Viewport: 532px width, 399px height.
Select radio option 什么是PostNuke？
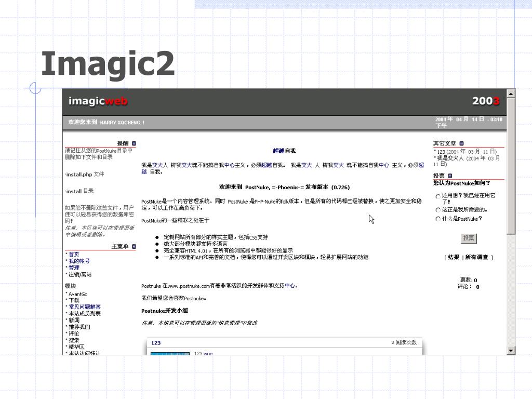pyautogui.click(x=437, y=219)
